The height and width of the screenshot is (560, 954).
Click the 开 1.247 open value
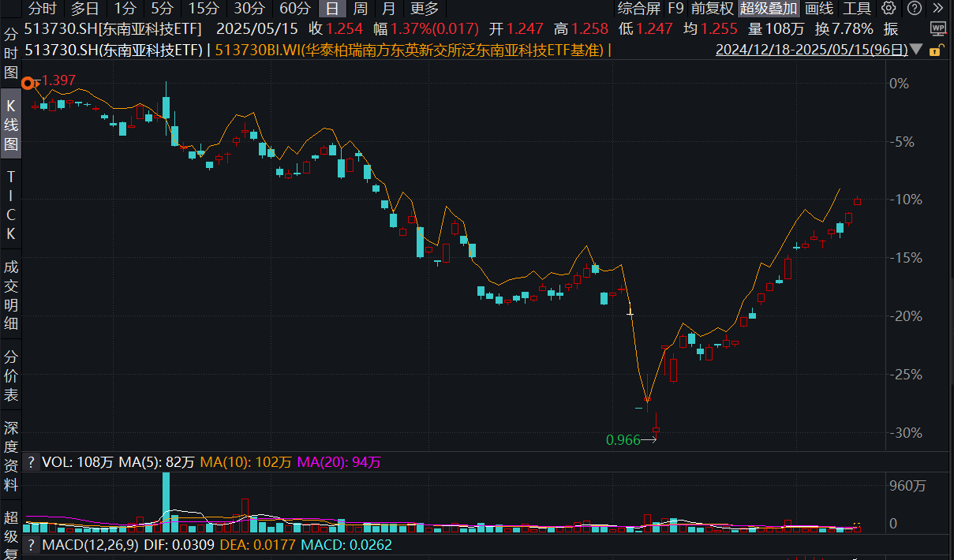pyautogui.click(x=516, y=29)
